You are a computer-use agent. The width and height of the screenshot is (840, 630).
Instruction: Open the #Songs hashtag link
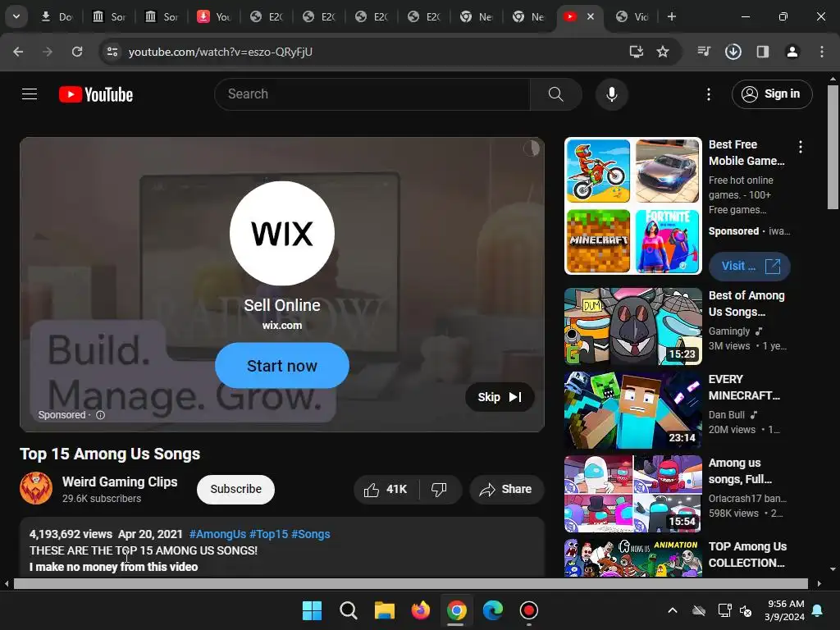tap(311, 534)
